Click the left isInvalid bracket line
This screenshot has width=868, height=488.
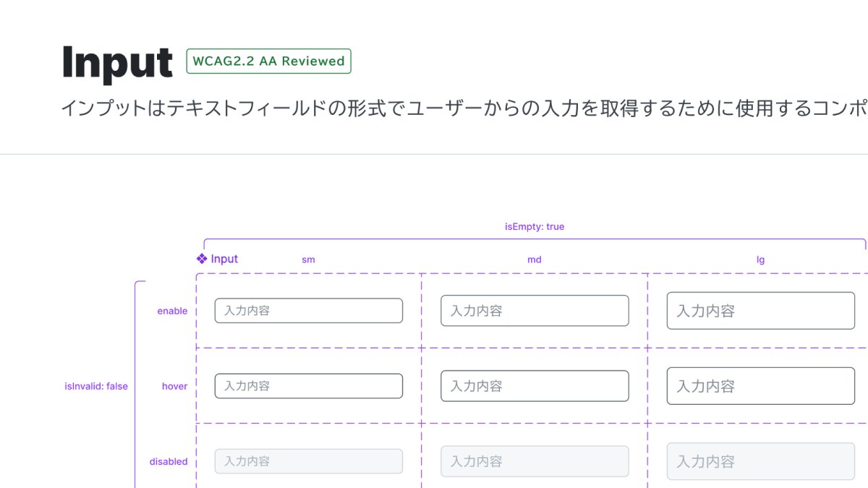point(137,383)
